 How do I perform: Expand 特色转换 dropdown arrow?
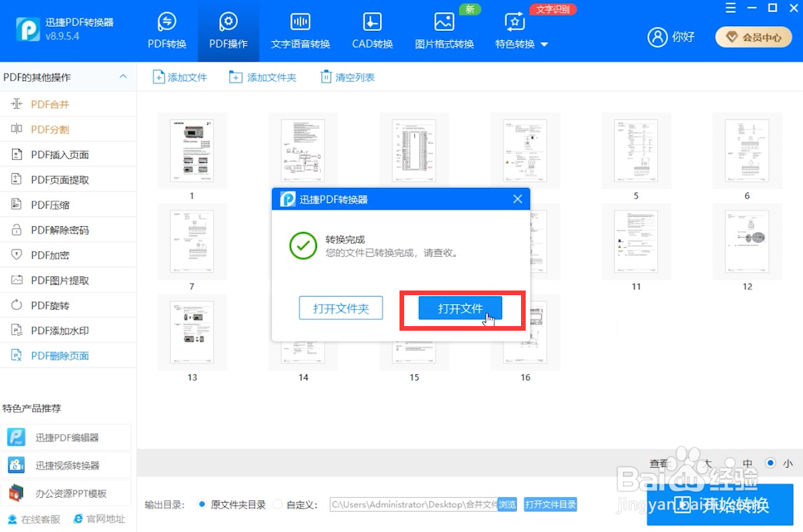click(x=545, y=44)
